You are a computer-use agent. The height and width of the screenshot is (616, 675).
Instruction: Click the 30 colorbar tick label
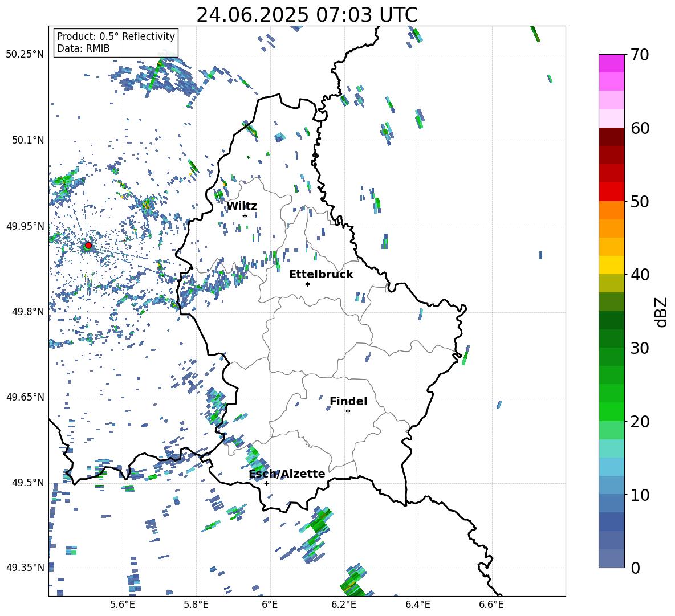tap(640, 348)
